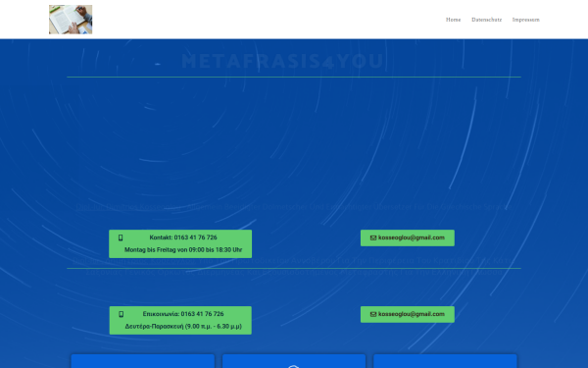Screen dimensions: 588x368
Task: Click the Kontakt: 0163 41 76 726 button
Action: (180, 243)
